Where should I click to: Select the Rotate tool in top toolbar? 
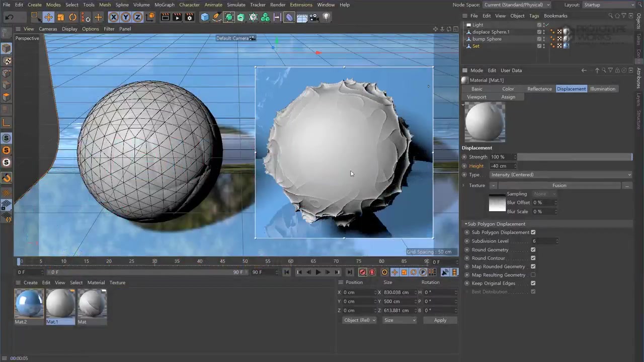click(72, 17)
